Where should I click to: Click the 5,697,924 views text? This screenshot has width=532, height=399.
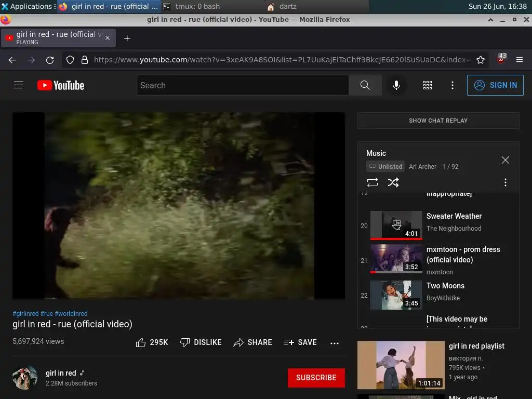38,341
